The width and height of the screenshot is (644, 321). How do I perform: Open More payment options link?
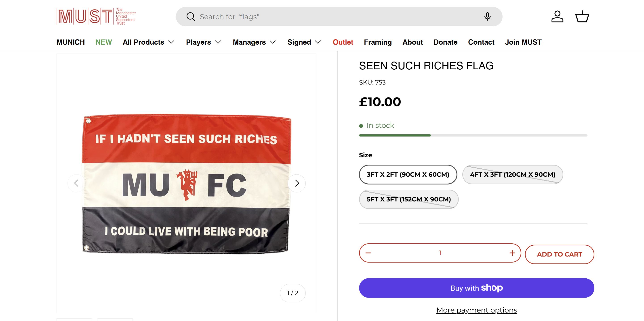[x=476, y=310]
